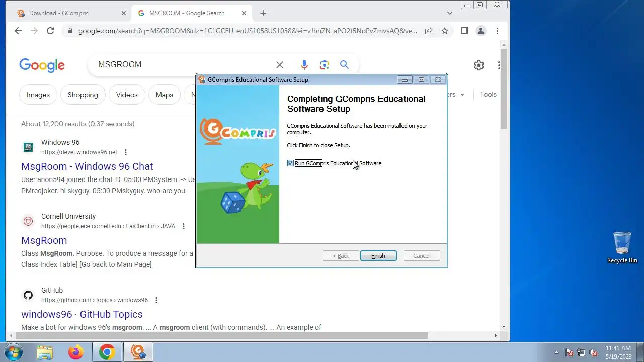Bookmark this page with star icon
The width and height of the screenshot is (644, 362).
coord(445,31)
